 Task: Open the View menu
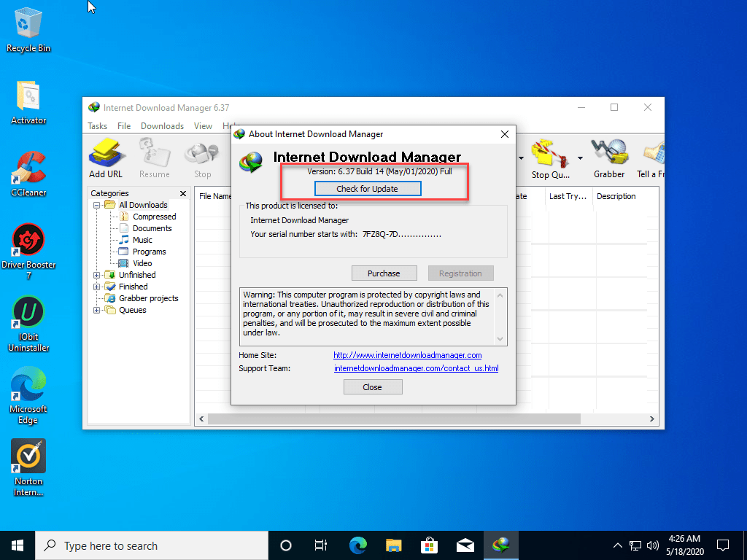203,125
